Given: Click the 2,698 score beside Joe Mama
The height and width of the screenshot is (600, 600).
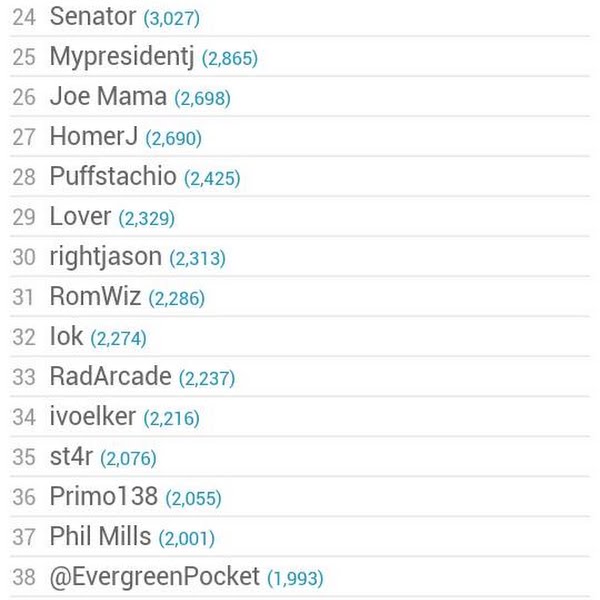Looking at the screenshot, I should click(202, 98).
